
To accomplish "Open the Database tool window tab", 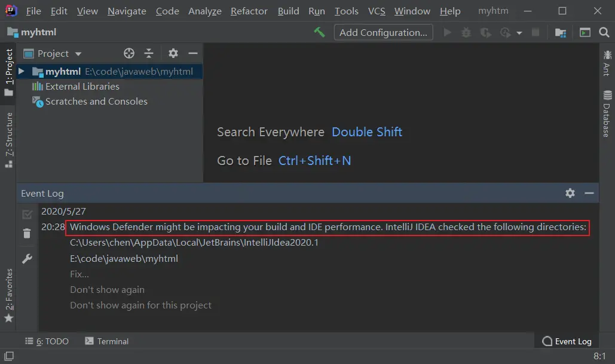I will [607, 114].
